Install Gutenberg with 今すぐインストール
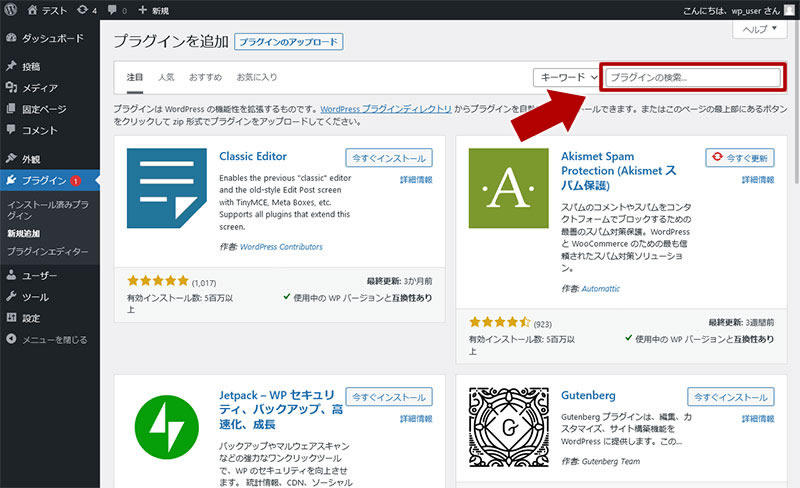Viewport: 800px width, 488px height. (731, 397)
